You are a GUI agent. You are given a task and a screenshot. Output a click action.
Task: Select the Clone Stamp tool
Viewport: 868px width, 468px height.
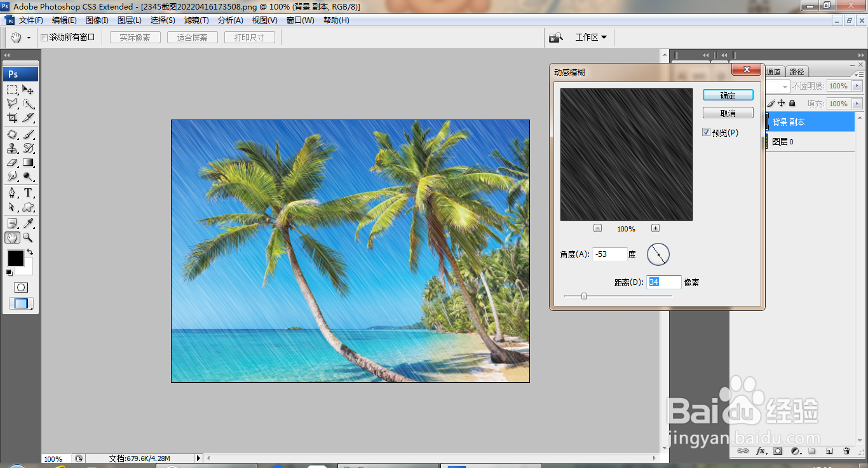pos(12,148)
